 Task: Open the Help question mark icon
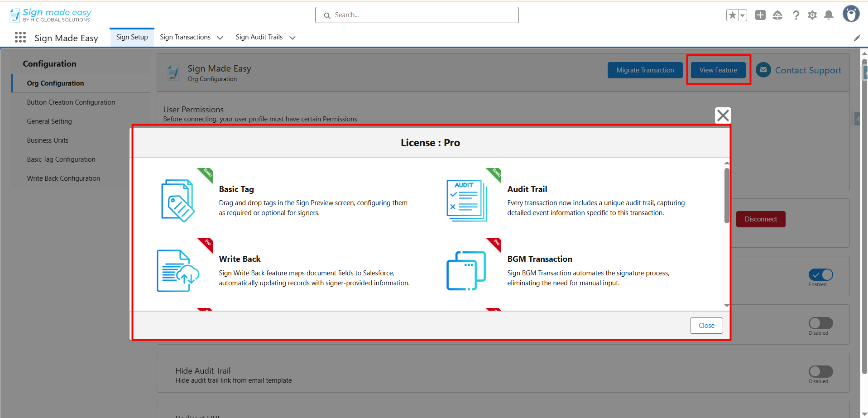pos(796,15)
